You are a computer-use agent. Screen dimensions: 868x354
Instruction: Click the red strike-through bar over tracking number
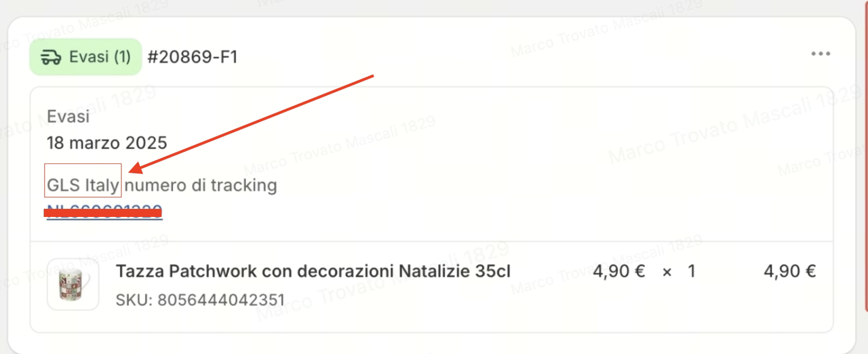click(103, 213)
